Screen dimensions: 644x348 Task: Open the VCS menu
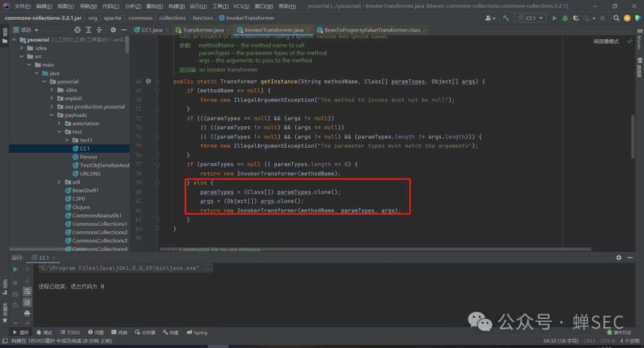tap(241, 6)
